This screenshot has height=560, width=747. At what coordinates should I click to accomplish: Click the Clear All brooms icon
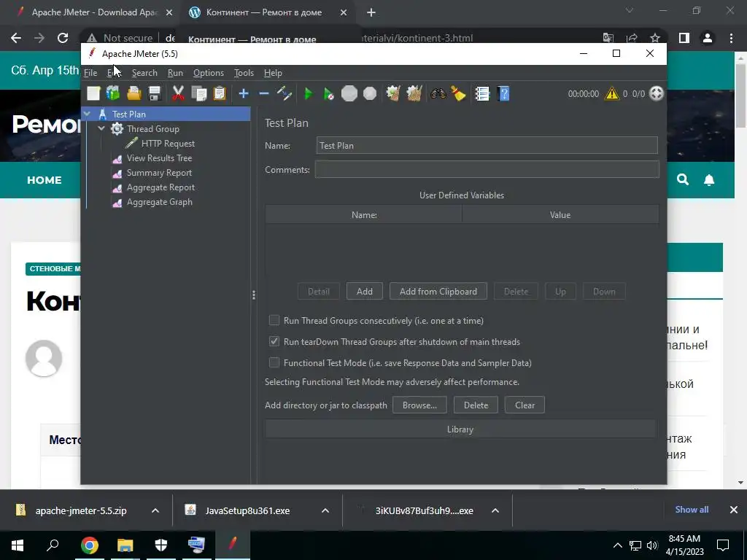pos(414,93)
